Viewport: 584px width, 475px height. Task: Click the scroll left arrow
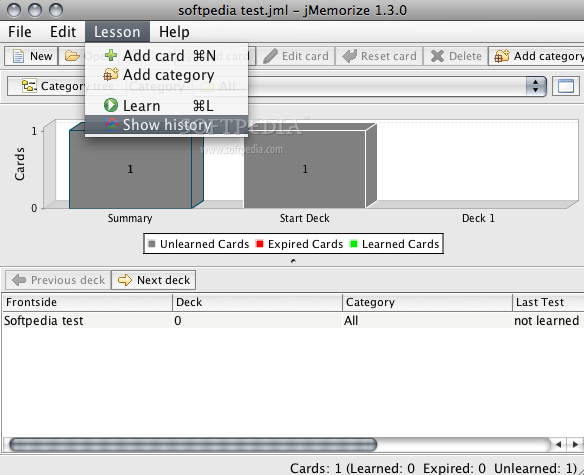(558, 444)
